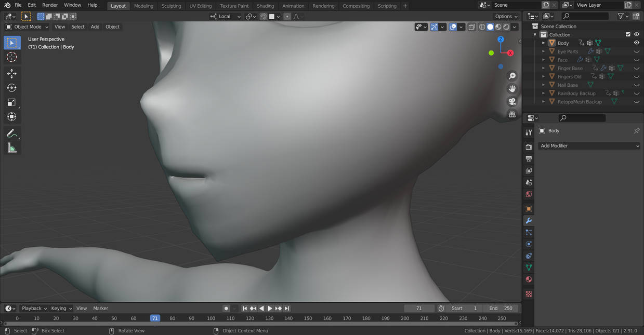This screenshot has width=644, height=335.
Task: Toggle Collection exclude checkbox in outliner
Action: (x=628, y=35)
